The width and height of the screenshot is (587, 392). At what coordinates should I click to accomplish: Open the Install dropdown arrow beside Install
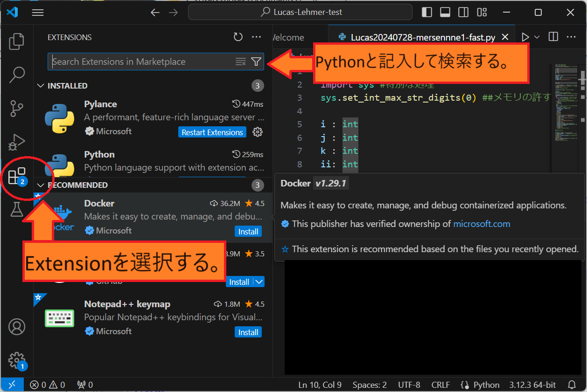[259, 282]
